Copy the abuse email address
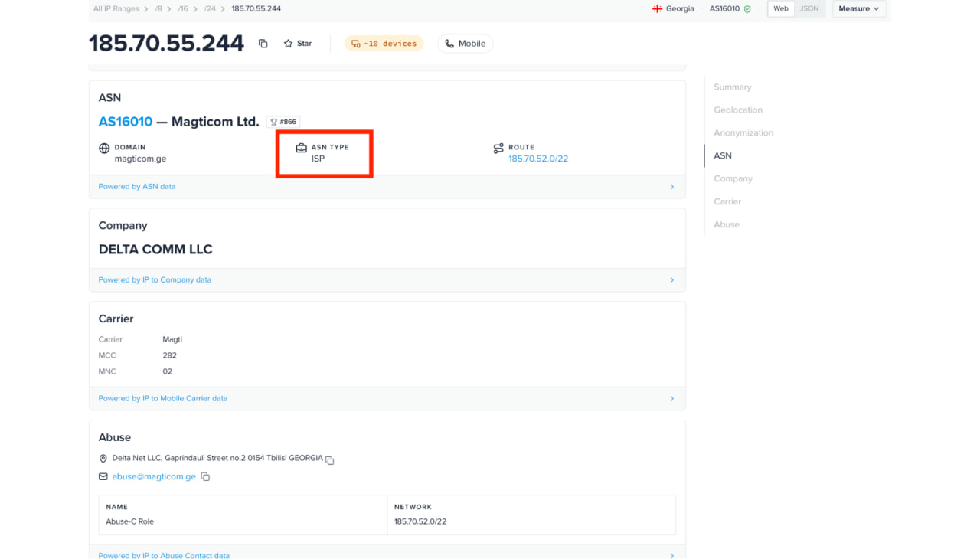 [x=205, y=476]
